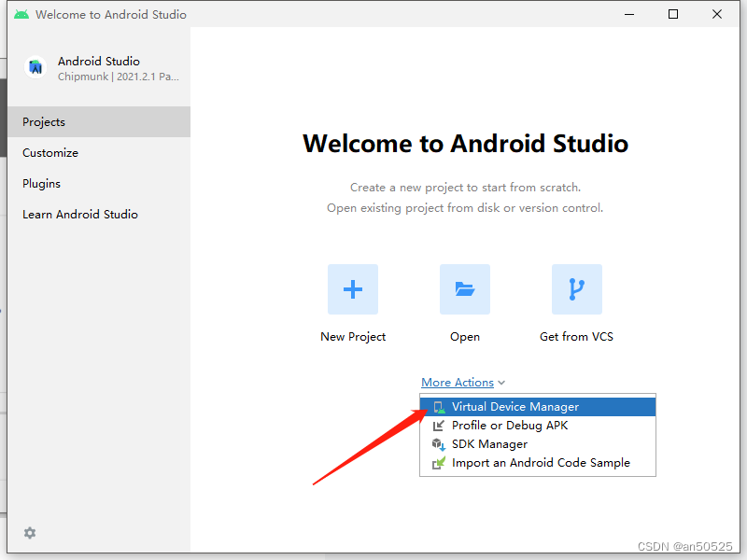Click the Virtual Device Manager icon
The width and height of the screenshot is (747, 560).
[439, 407]
